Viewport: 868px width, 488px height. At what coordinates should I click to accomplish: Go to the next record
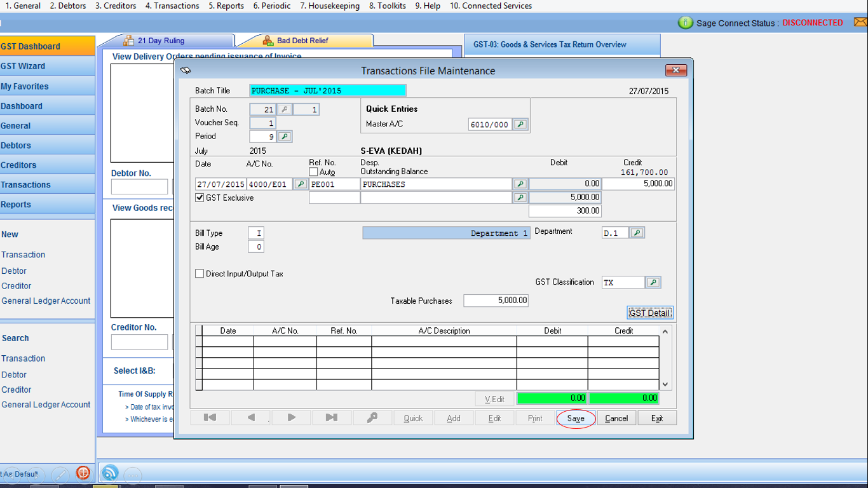point(291,418)
